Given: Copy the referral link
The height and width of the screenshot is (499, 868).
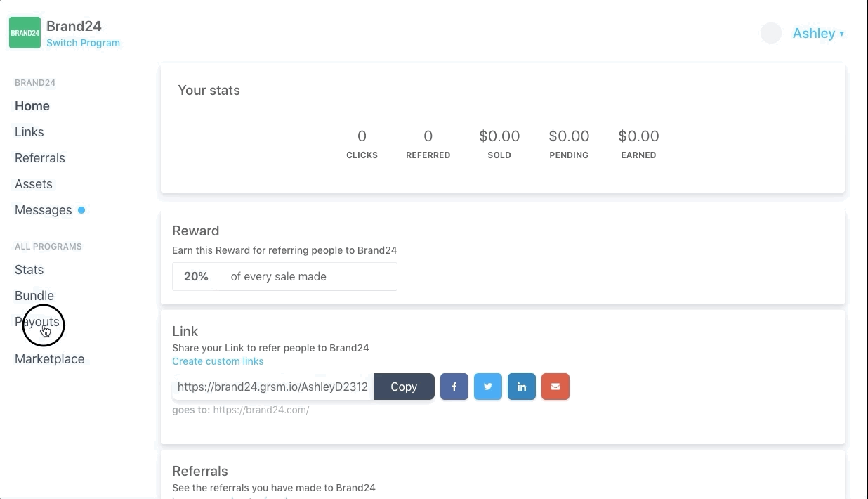Looking at the screenshot, I should tap(404, 387).
